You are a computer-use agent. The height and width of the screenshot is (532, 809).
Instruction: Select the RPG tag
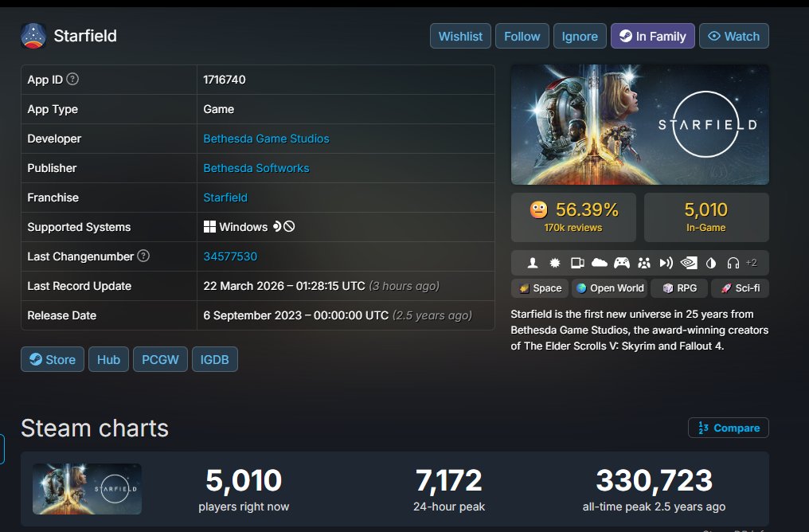tap(679, 288)
